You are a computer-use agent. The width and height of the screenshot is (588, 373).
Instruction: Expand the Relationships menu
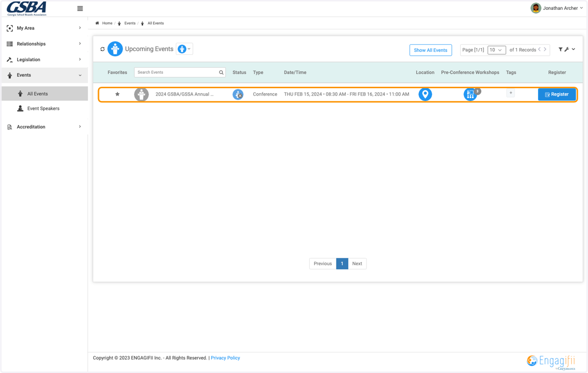coord(45,44)
